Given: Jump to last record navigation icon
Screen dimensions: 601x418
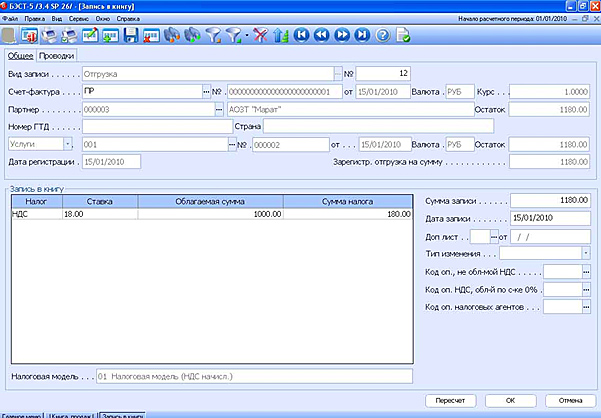Looking at the screenshot, I should pos(364,35).
